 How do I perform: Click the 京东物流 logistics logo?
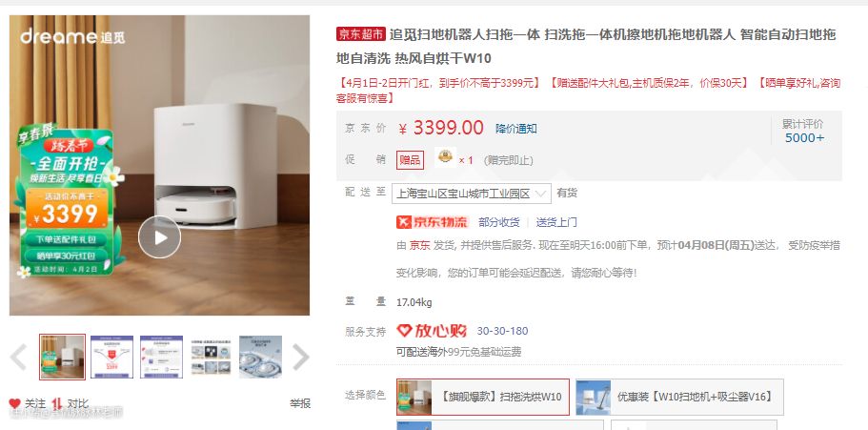click(x=433, y=222)
